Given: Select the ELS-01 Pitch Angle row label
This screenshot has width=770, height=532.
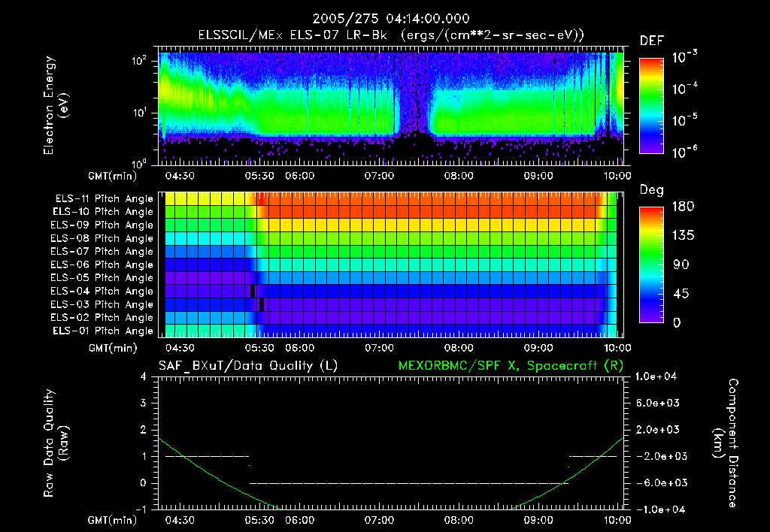Looking at the screenshot, I should pos(104,331).
